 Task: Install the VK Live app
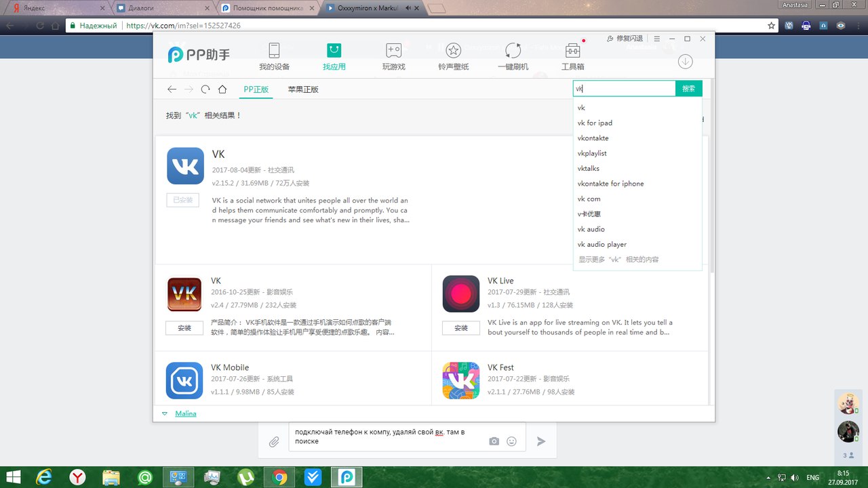(461, 328)
